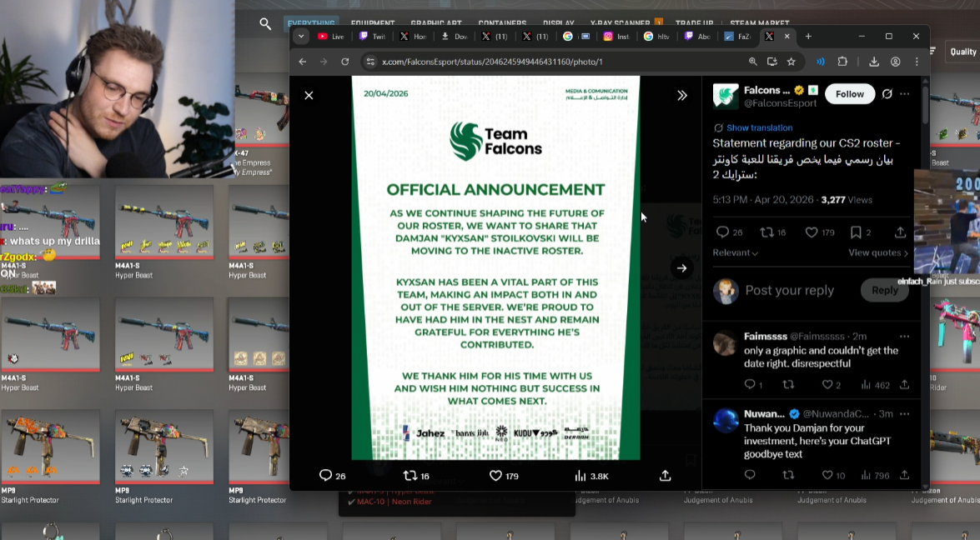Switch to the FaZe tab
The image size is (980, 540).
pyautogui.click(x=737, y=36)
